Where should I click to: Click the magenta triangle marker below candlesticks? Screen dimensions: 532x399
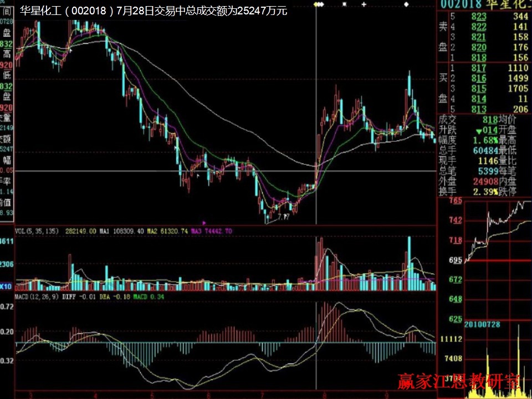[x=204, y=223]
